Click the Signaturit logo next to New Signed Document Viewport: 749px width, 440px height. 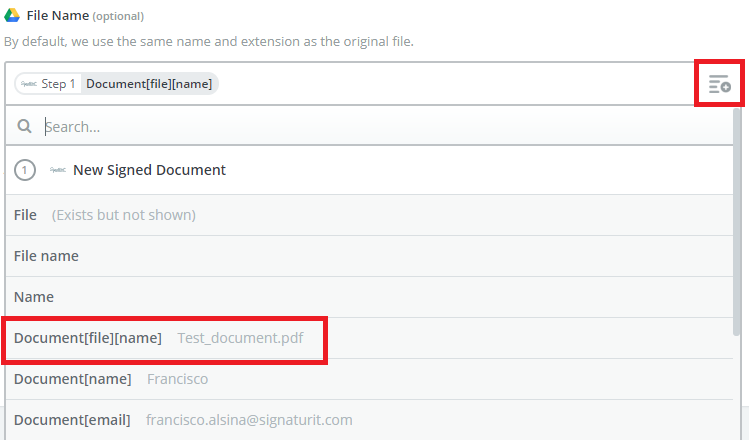(x=58, y=170)
